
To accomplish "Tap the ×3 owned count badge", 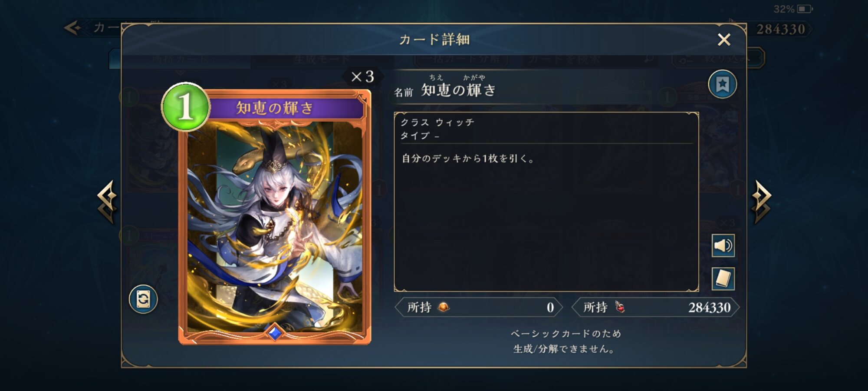I will click(362, 77).
